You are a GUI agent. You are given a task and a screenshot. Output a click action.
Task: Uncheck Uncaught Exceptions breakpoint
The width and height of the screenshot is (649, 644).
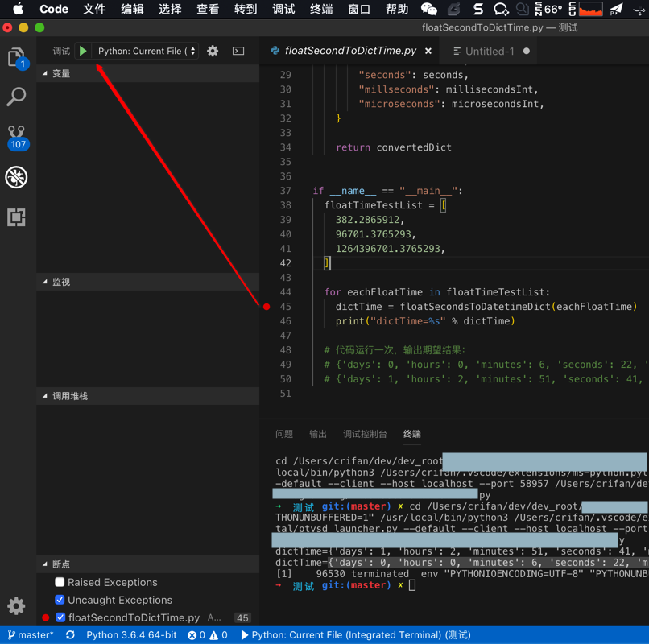(x=60, y=600)
